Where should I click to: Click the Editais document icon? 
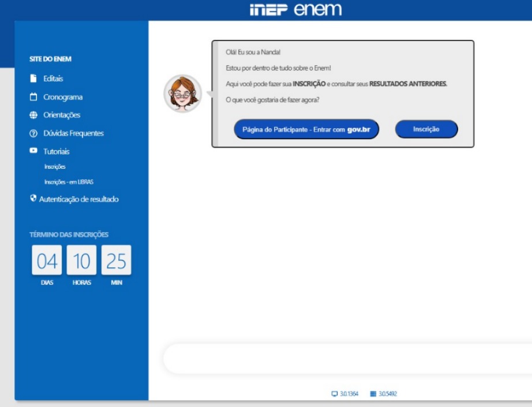[33, 79]
